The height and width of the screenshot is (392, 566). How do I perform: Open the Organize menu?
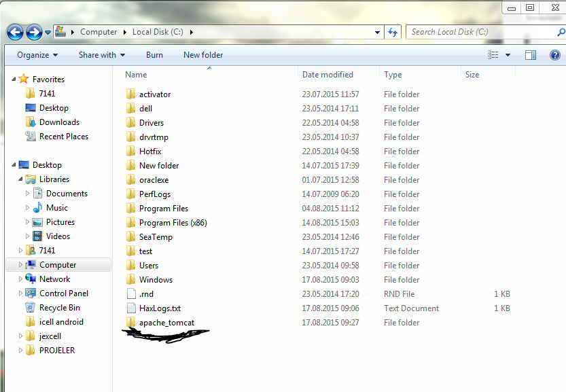(x=37, y=55)
